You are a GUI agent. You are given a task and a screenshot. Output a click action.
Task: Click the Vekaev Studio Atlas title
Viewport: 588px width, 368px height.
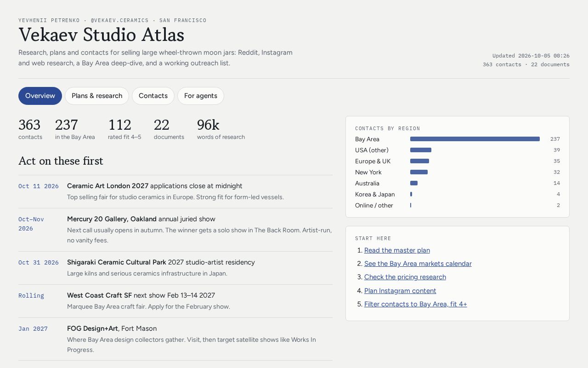(x=102, y=35)
